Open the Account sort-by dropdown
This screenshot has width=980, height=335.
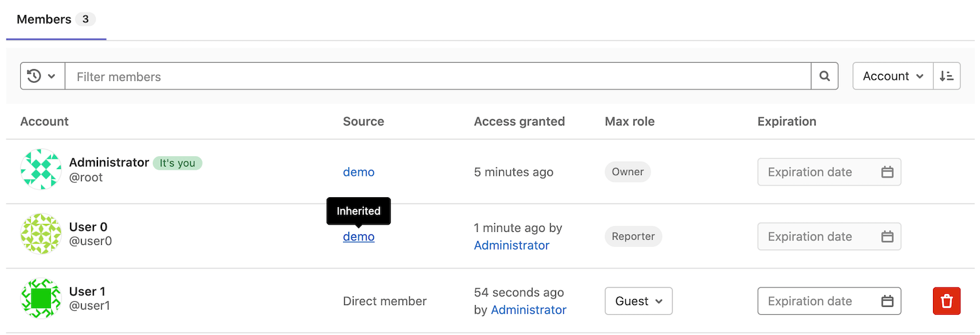pyautogui.click(x=892, y=76)
